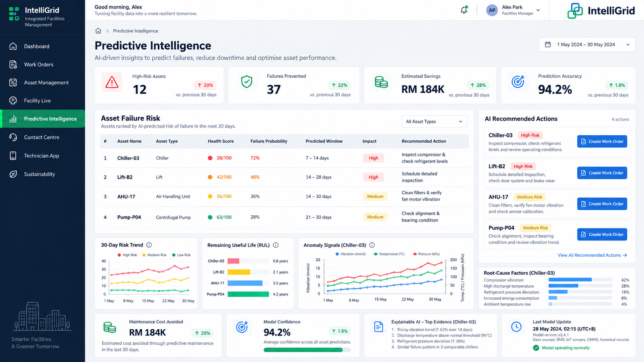Click the Contact Centre headset icon
644x362 pixels.
[13, 137]
